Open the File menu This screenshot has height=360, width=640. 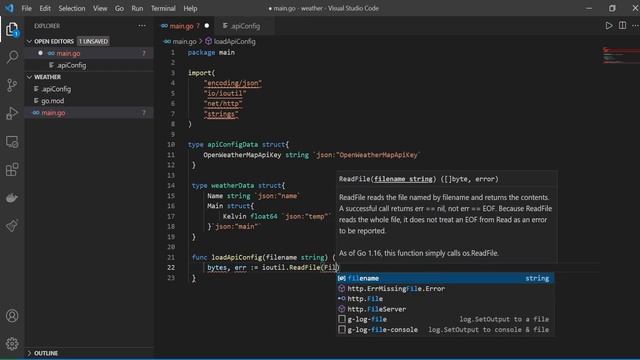tap(27, 8)
